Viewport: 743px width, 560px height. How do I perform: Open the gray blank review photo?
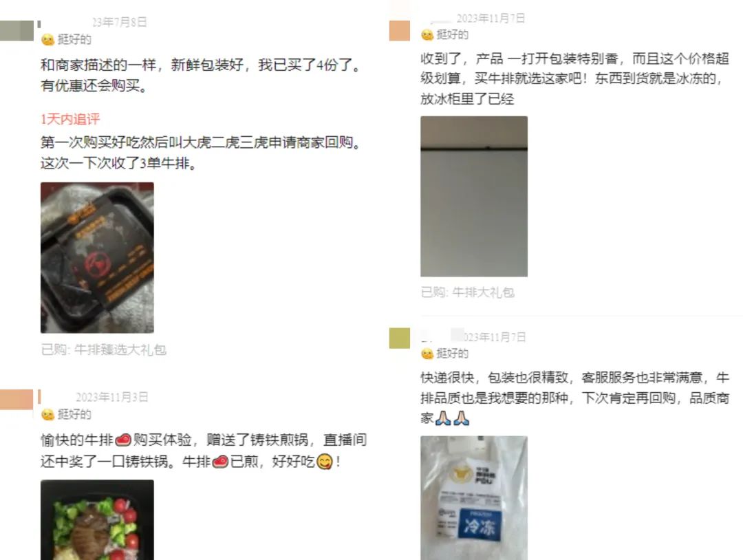474,196
